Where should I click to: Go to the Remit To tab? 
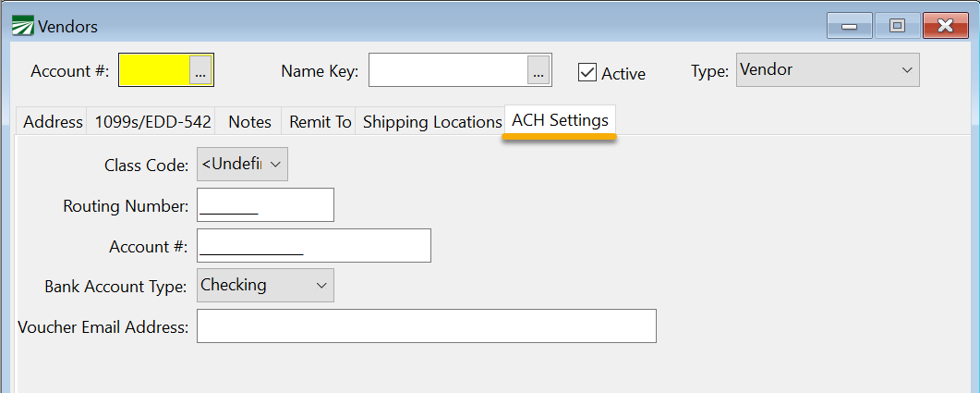tap(321, 122)
